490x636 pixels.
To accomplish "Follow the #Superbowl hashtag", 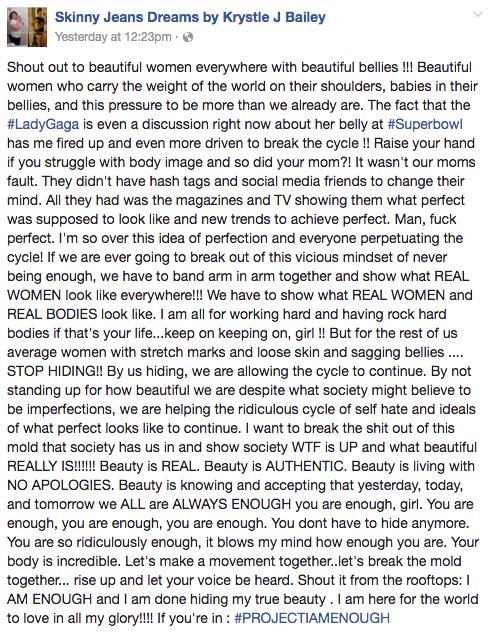I will click(425, 124).
